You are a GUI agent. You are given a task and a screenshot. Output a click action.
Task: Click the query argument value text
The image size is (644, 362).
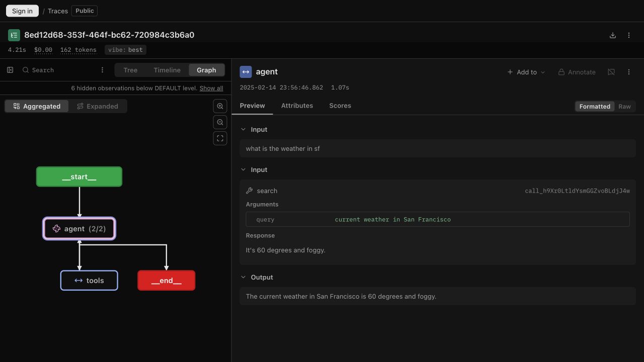393,219
